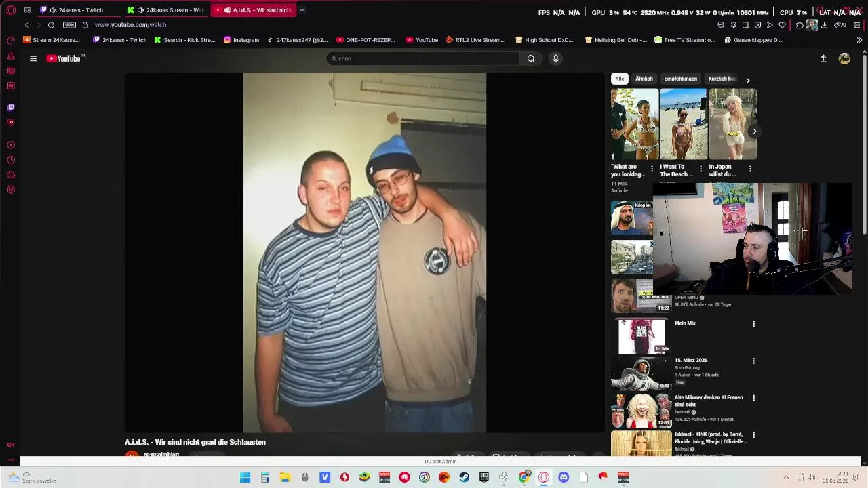This screenshot has width=868, height=488.
Task: Toggle the Opera VPN badge
Action: pos(69,25)
